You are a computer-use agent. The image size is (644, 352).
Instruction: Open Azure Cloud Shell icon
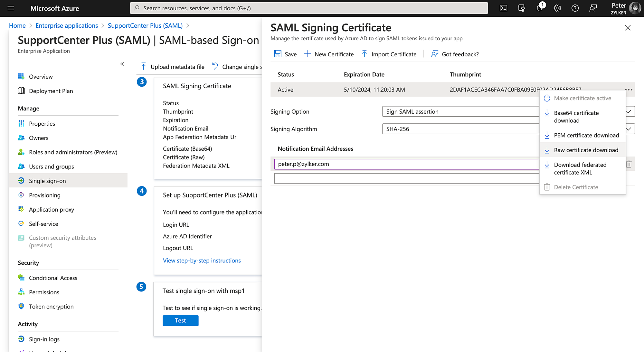[503, 8]
